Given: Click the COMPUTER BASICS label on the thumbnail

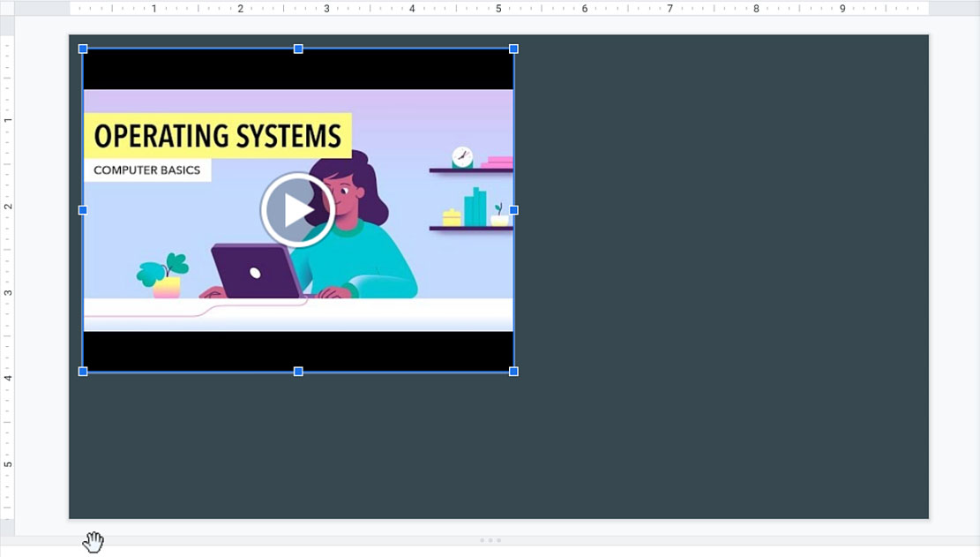Looking at the screenshot, I should [x=146, y=169].
